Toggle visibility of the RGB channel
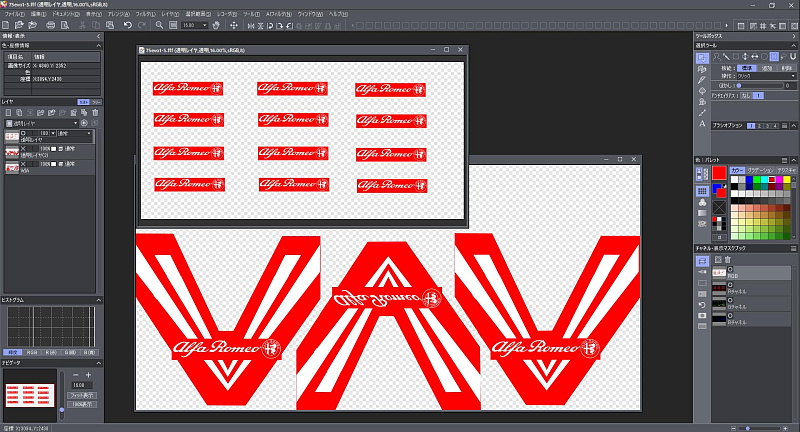800x432 pixels. click(x=731, y=270)
